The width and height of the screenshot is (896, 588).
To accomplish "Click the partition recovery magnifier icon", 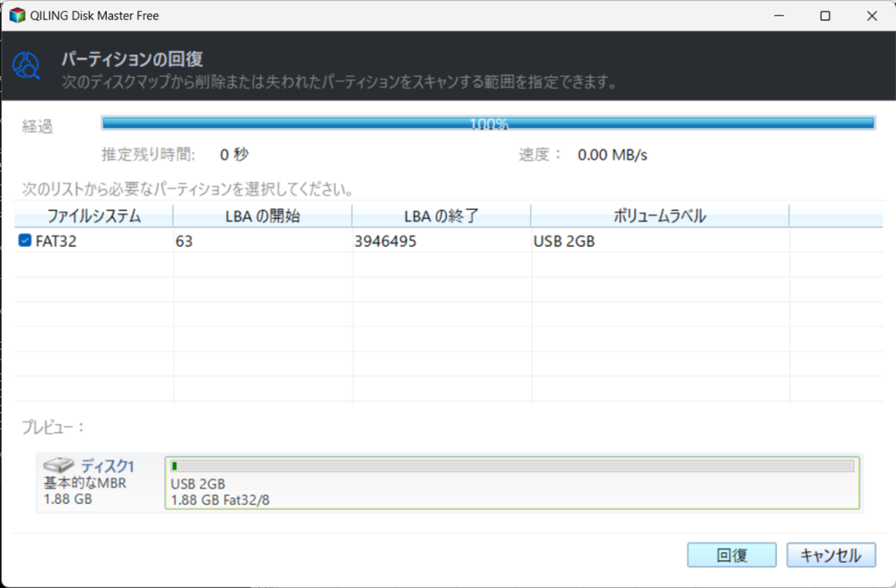I will pyautogui.click(x=26, y=66).
